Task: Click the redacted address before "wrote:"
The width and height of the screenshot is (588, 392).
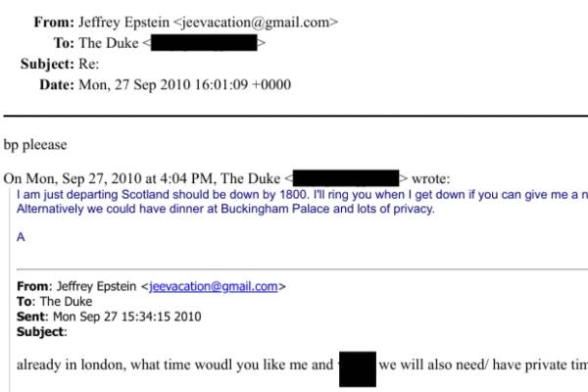Action: point(349,178)
